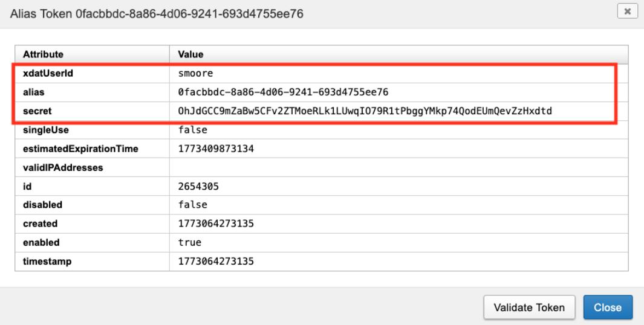Click the blue Close button
644x325 pixels.
[x=608, y=307]
